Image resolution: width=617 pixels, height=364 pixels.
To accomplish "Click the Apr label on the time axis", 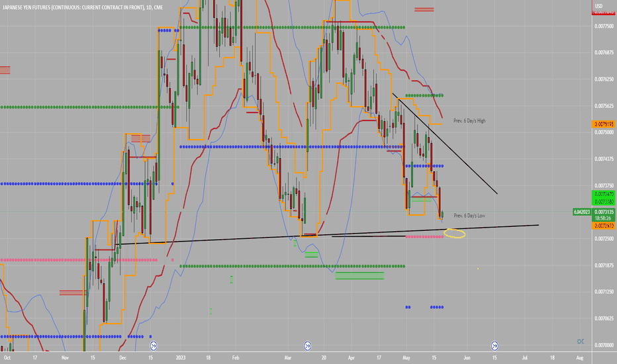I will coord(352,357).
